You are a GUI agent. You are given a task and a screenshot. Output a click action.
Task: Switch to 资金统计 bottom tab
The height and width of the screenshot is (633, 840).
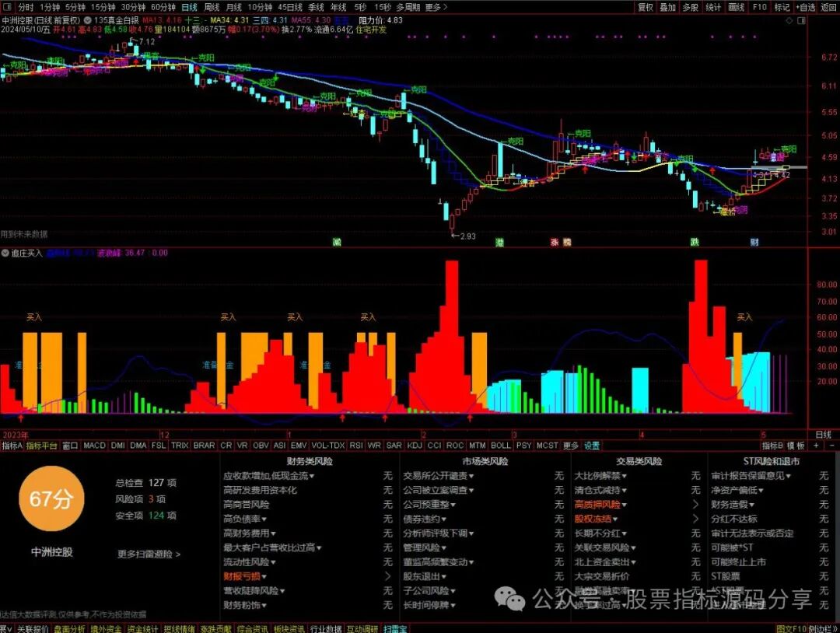tap(142, 628)
